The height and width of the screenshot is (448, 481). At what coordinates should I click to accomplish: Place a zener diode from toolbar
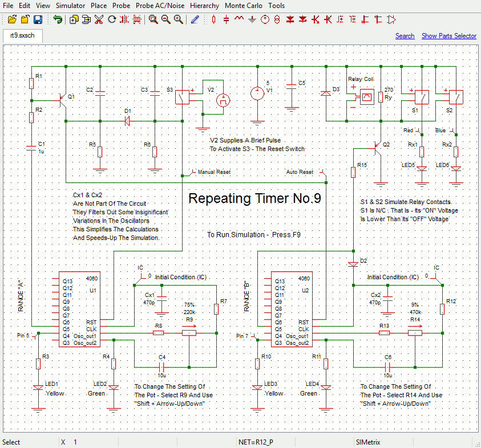point(303,19)
